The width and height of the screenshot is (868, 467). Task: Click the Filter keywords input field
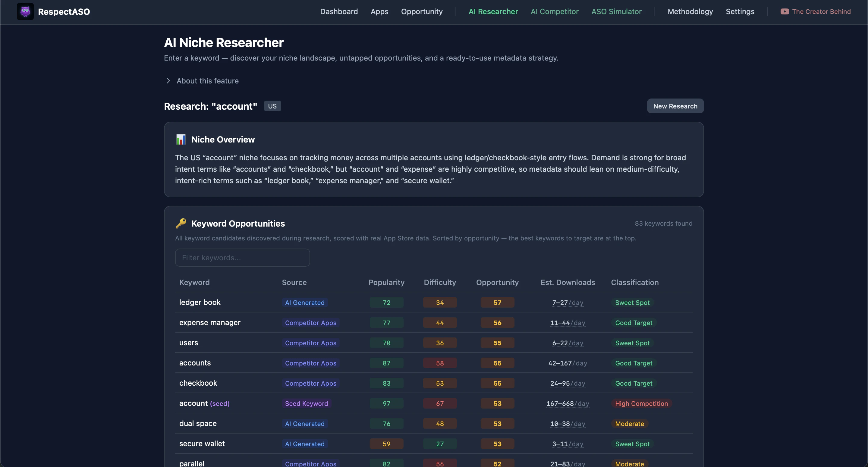(x=242, y=258)
